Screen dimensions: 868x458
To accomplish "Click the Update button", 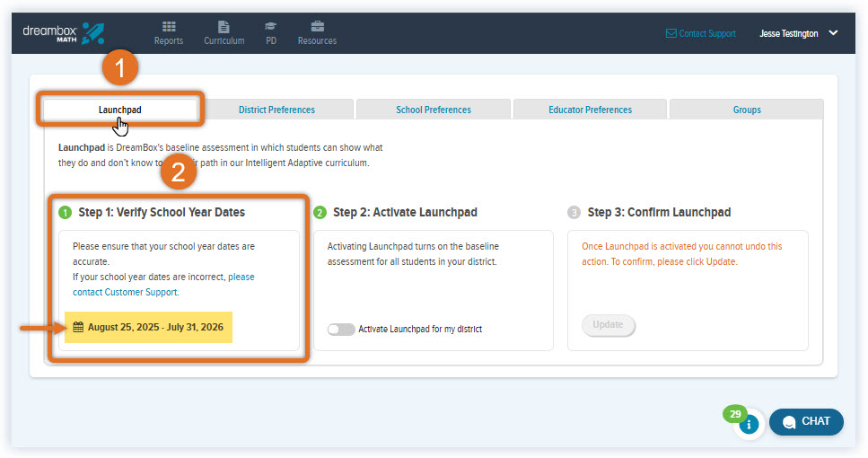I will pos(608,324).
